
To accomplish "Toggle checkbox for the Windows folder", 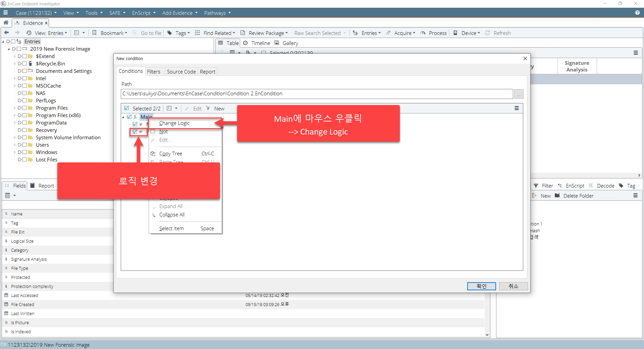I will (25, 152).
